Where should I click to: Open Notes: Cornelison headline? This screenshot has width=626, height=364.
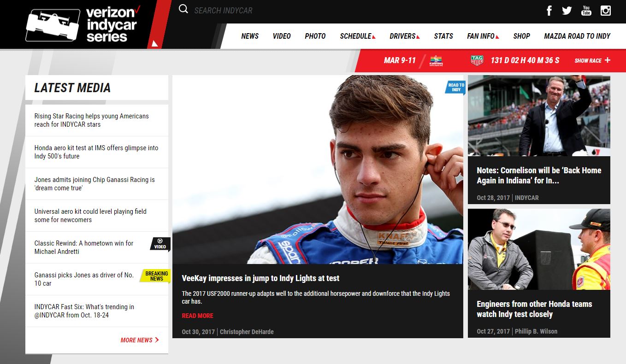tap(539, 176)
